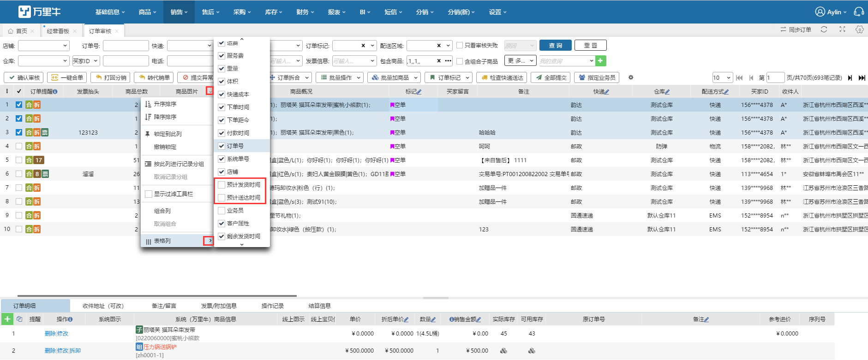868x360 pixels.
Task: Switch to the 经营看板 tab
Action: click(x=58, y=31)
